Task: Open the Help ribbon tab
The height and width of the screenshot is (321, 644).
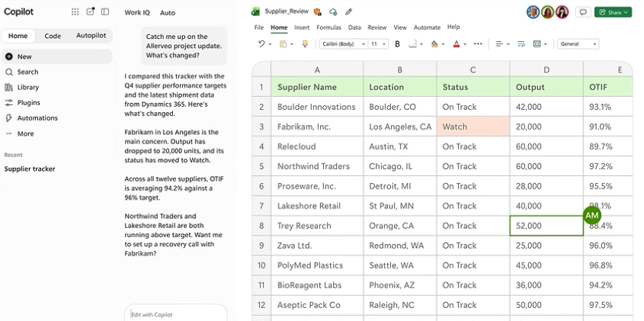Action: 453,27
